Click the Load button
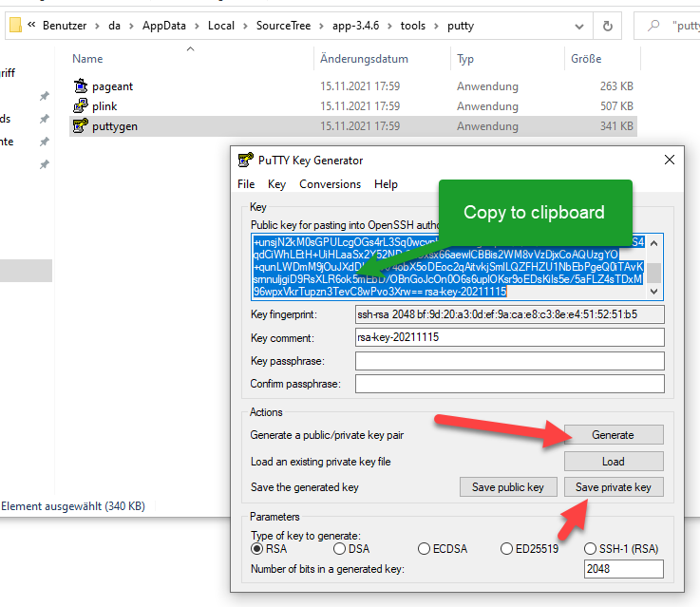The height and width of the screenshot is (607, 700). (614, 461)
